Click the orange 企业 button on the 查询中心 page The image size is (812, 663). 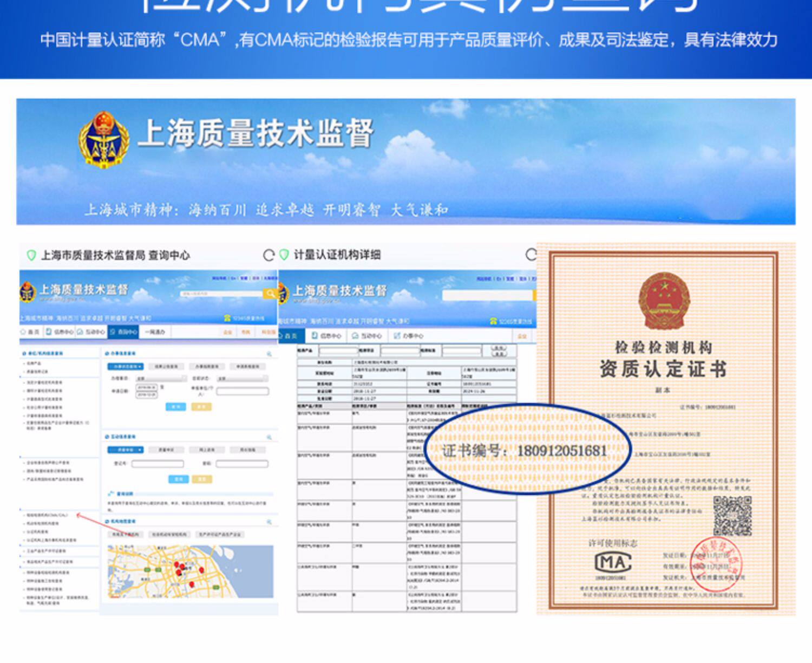pyautogui.click(x=227, y=332)
